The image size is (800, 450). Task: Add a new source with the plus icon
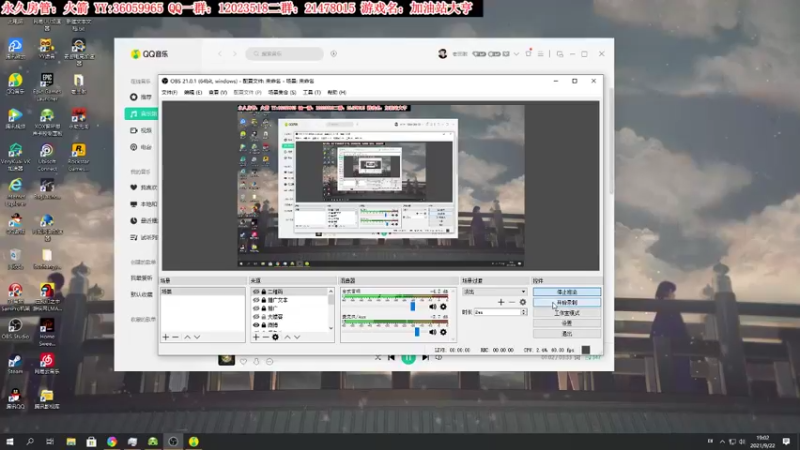[x=256, y=337]
